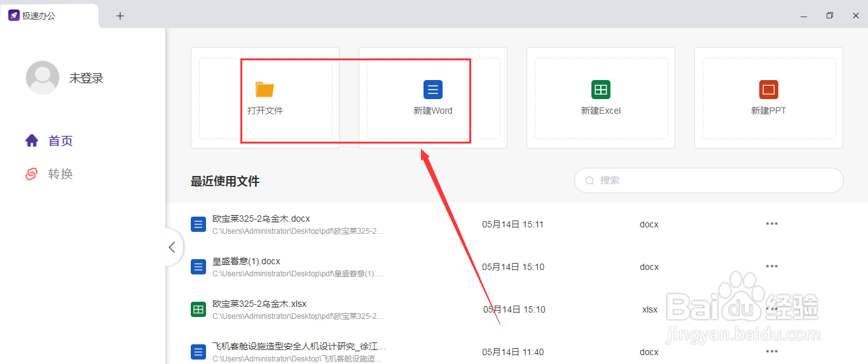Click xlsx icon beside 欧宝莱325-2乌金木.xlsx
This screenshot has width=868, height=364.
point(198,309)
